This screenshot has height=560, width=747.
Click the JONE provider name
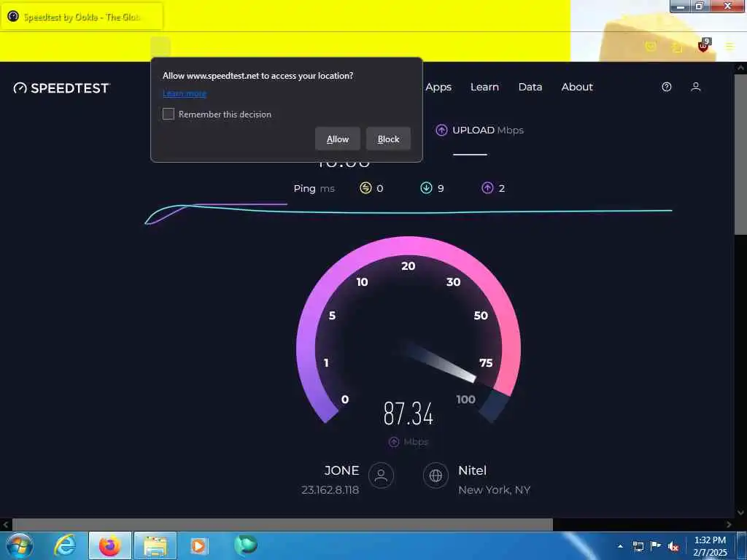[341, 470]
